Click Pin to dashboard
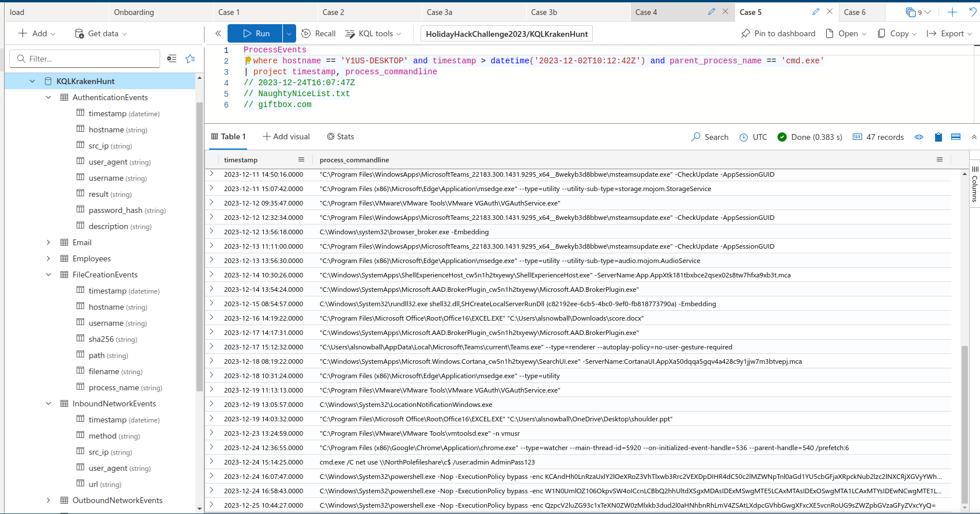The height and width of the screenshot is (514, 980). pos(778,33)
